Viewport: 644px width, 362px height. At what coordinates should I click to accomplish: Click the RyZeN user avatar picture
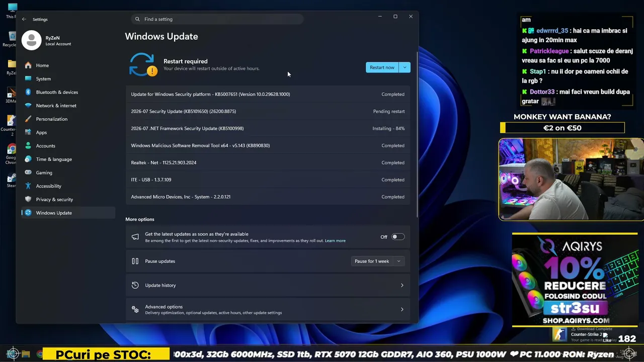(x=31, y=41)
